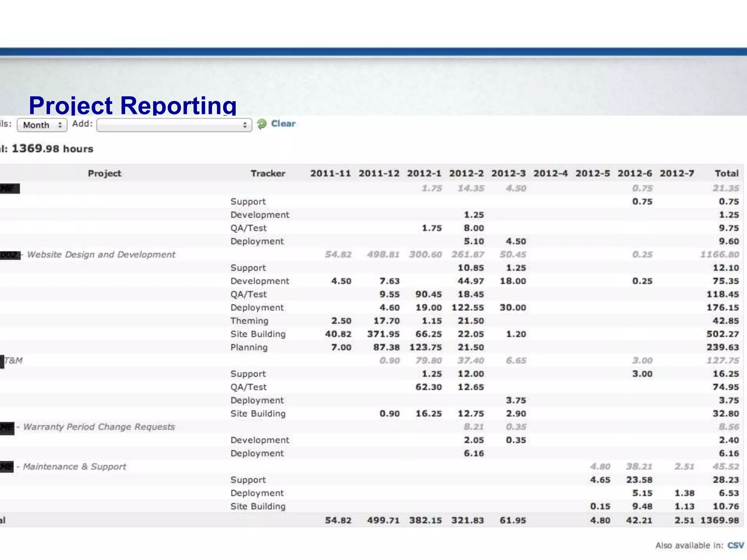Click the Project column header

pos(104,173)
